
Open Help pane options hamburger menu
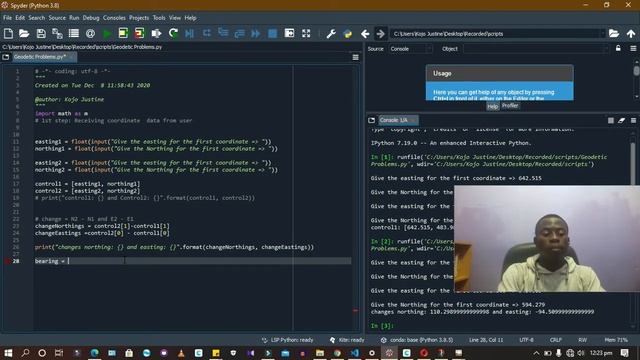point(633,49)
